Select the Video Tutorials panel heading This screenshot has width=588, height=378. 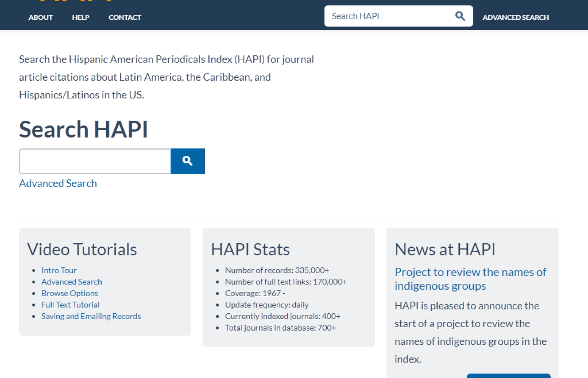(82, 249)
